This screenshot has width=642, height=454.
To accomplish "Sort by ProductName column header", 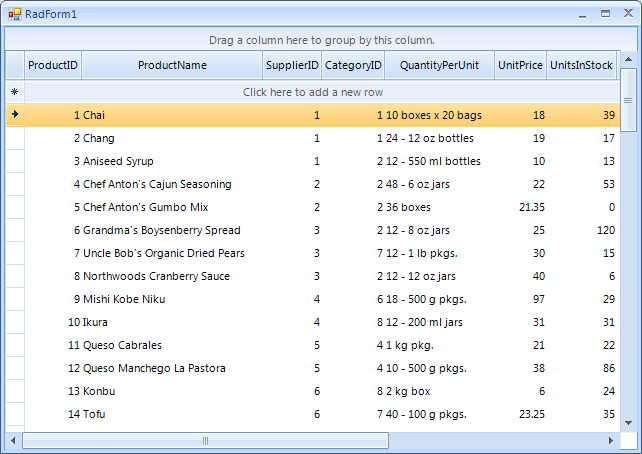I will (x=172, y=65).
